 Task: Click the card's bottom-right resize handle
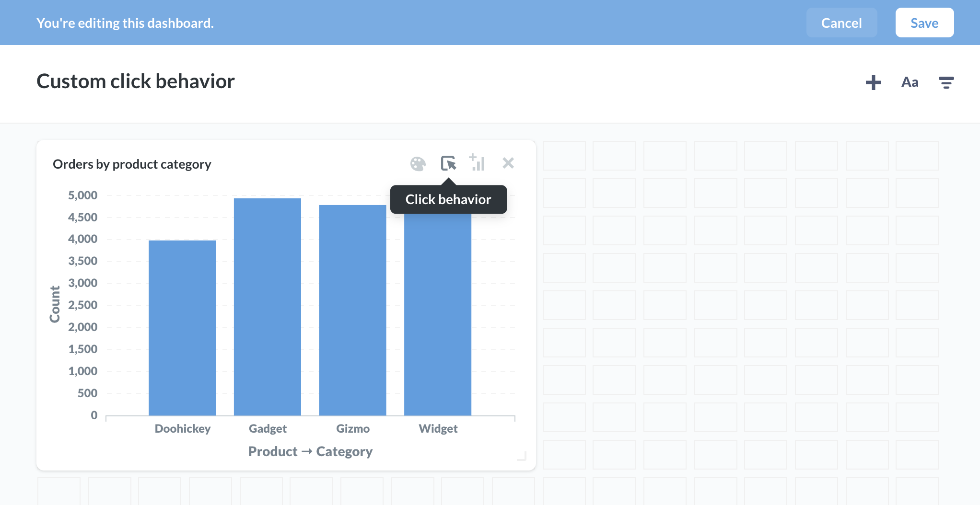[522, 456]
